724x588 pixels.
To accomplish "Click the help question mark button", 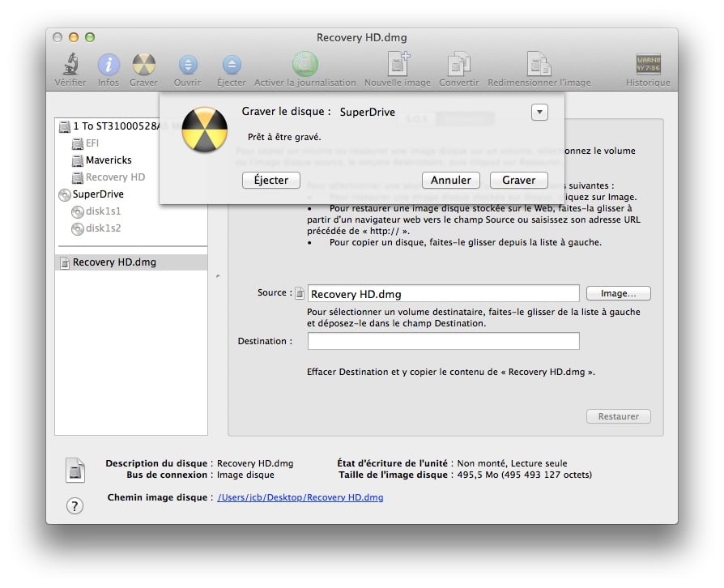I will click(x=75, y=505).
